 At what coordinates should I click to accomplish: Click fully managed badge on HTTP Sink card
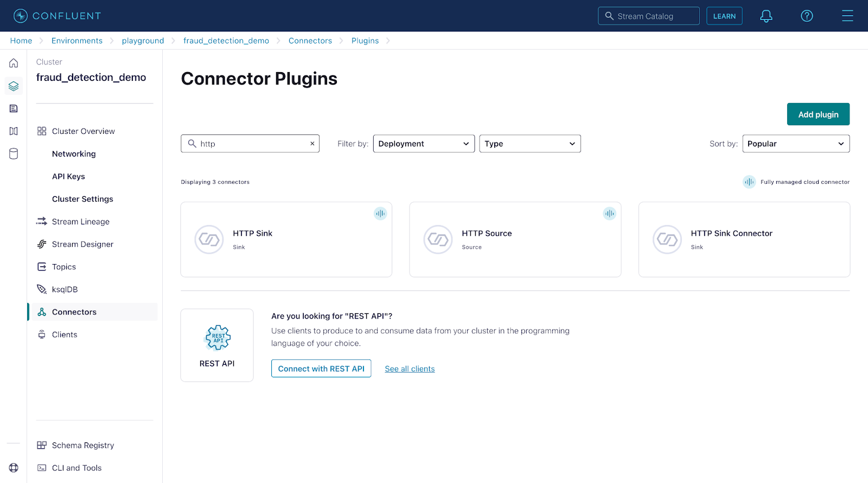[x=380, y=214]
